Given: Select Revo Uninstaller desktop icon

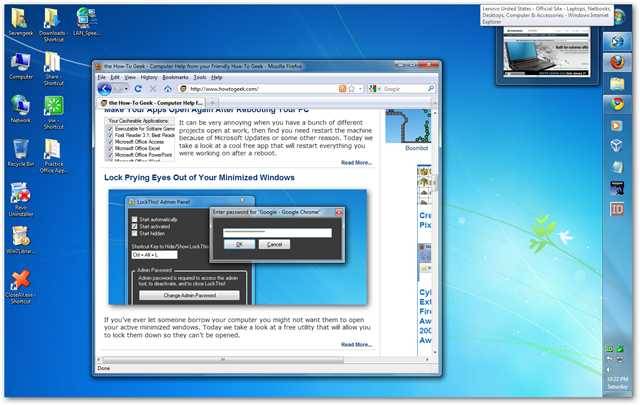Looking at the screenshot, I should point(20,199).
